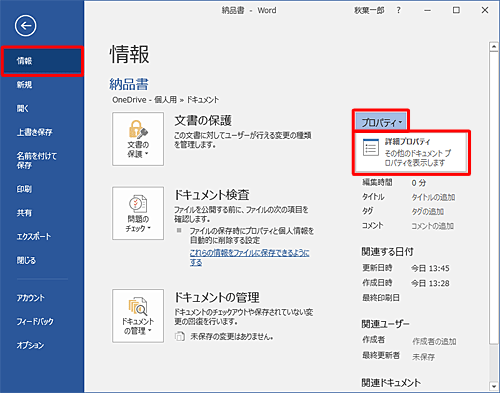The height and width of the screenshot is (393, 500).
Task: Click the scrollbar up arrow
Action: pos(494,47)
